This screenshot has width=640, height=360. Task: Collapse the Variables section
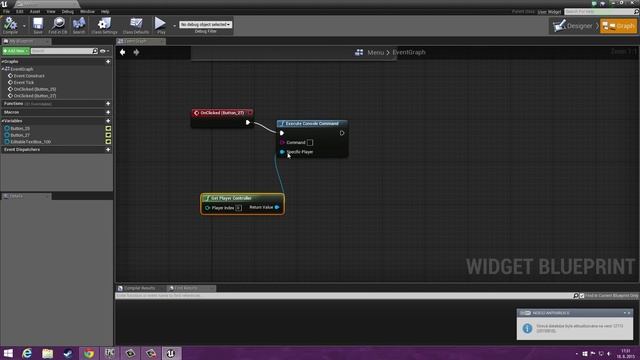pyautogui.click(x=2, y=121)
